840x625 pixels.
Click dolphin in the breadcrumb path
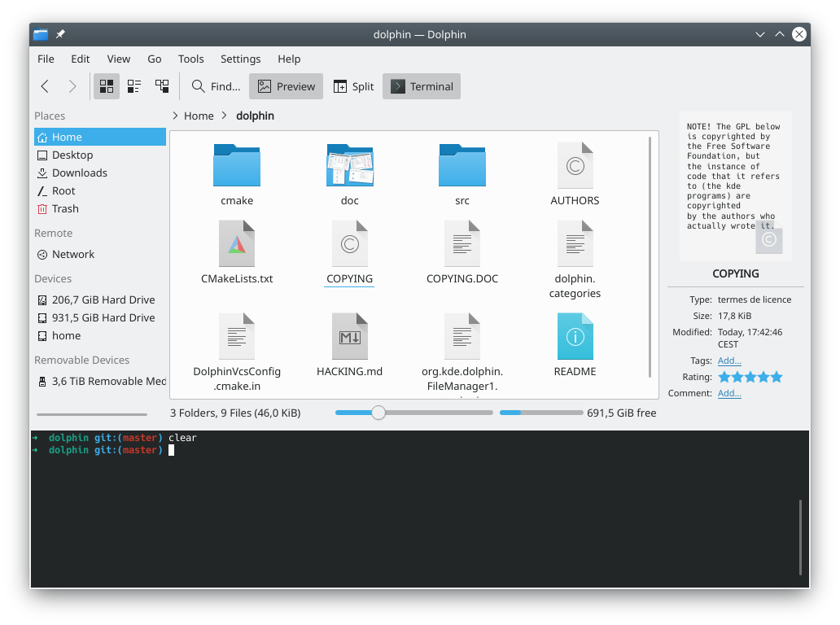(255, 116)
